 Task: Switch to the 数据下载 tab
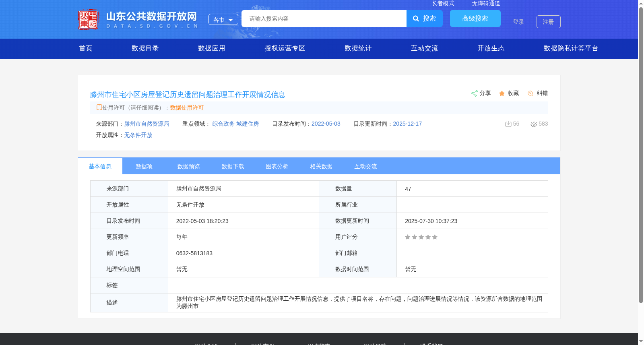pos(233,166)
